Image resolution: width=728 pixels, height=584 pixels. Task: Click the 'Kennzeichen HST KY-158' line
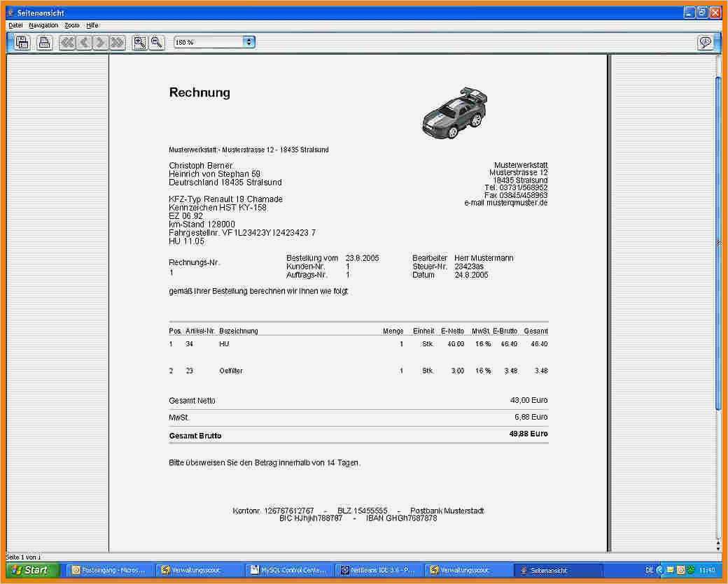click(x=218, y=207)
